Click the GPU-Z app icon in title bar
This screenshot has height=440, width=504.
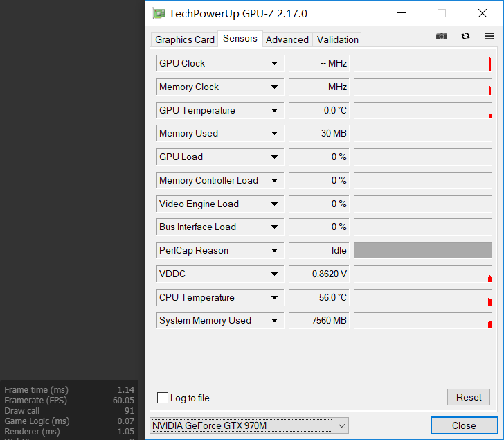tap(159, 13)
